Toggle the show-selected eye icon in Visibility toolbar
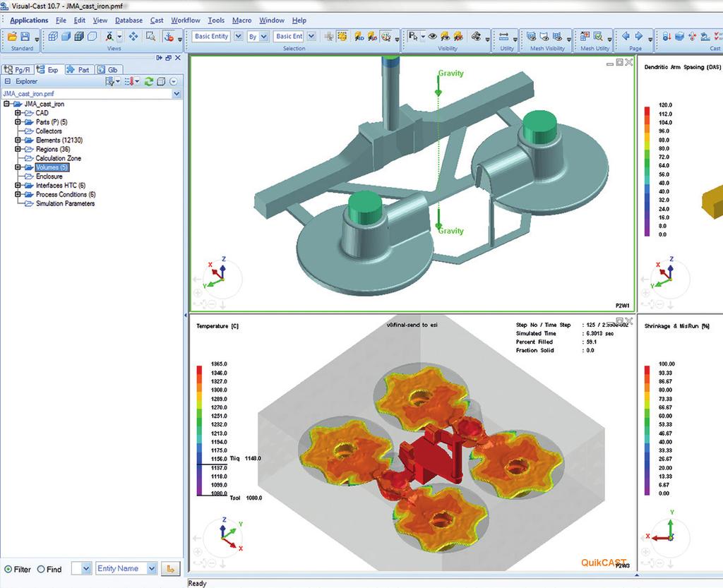Viewport: 723px width, 588px height. coord(445,37)
